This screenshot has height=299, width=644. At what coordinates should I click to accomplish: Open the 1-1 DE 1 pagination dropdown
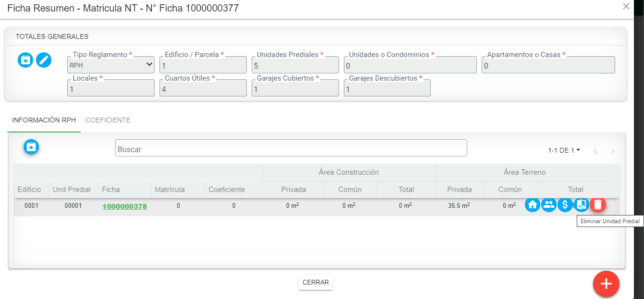point(564,150)
